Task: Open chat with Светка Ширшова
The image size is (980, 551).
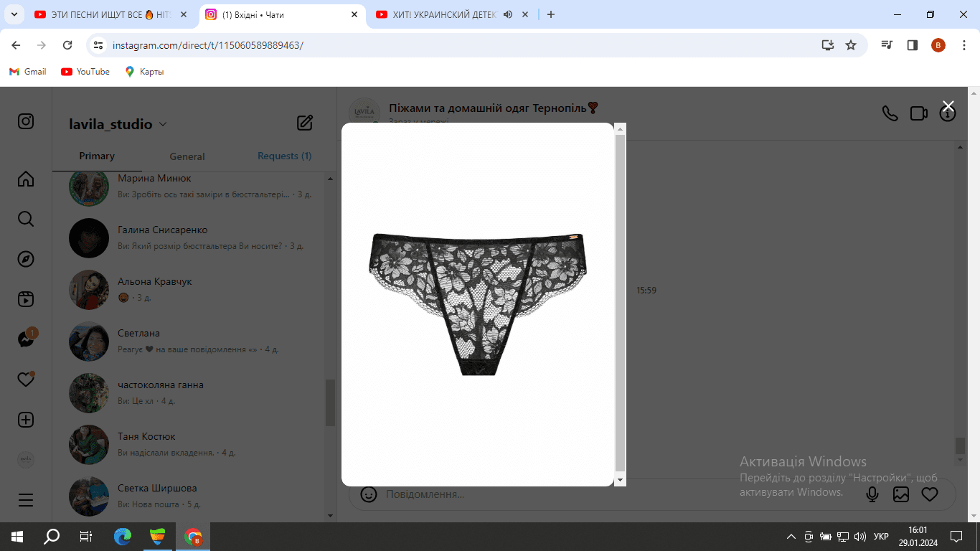Action: [189, 496]
